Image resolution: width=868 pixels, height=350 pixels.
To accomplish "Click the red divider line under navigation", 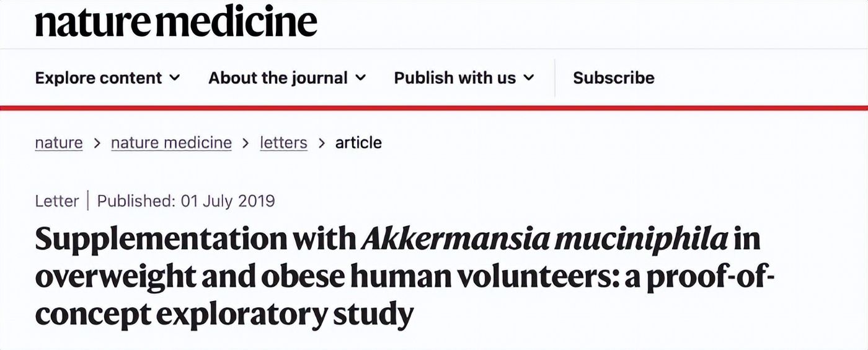I will [x=434, y=107].
